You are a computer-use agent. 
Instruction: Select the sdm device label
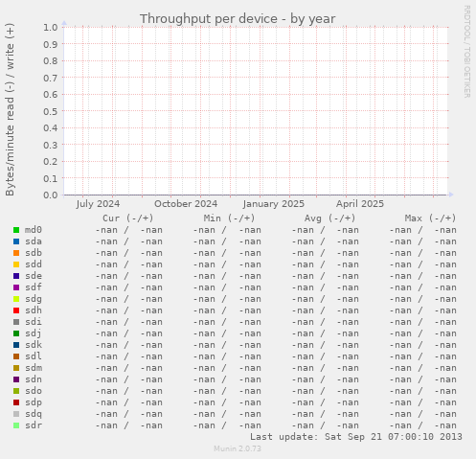coord(34,368)
